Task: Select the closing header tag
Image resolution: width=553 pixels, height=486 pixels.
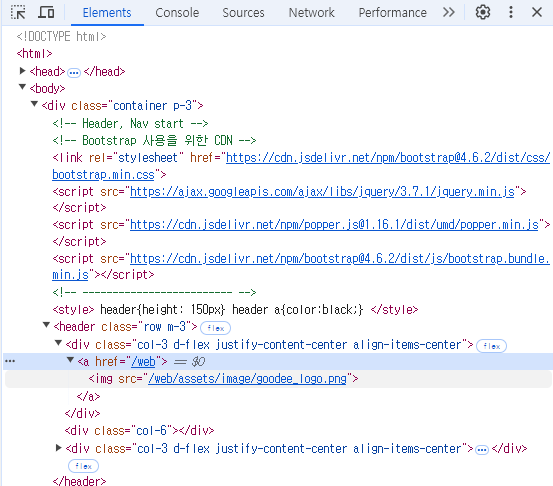Action: coord(79,481)
